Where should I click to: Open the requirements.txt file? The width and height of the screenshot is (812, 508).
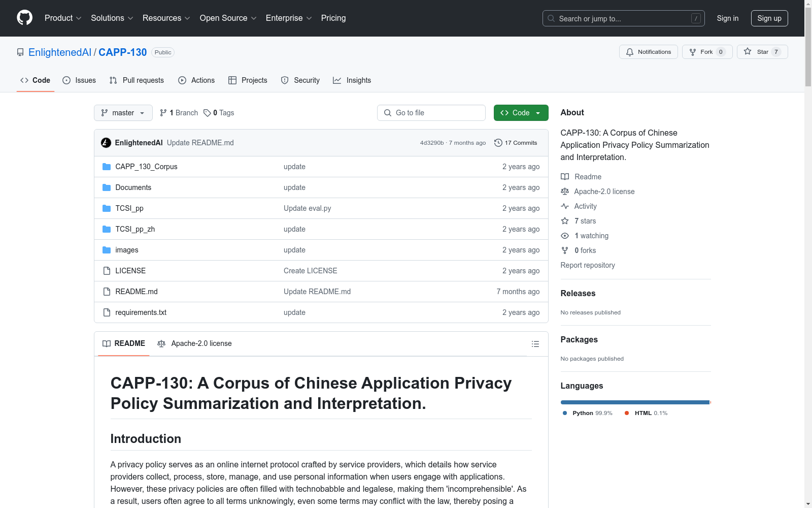[141, 312]
